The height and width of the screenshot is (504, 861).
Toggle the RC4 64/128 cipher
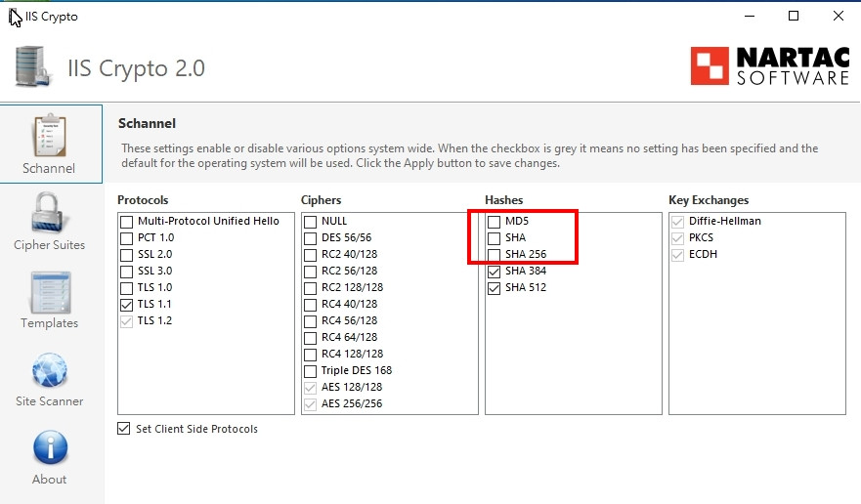[310, 338]
